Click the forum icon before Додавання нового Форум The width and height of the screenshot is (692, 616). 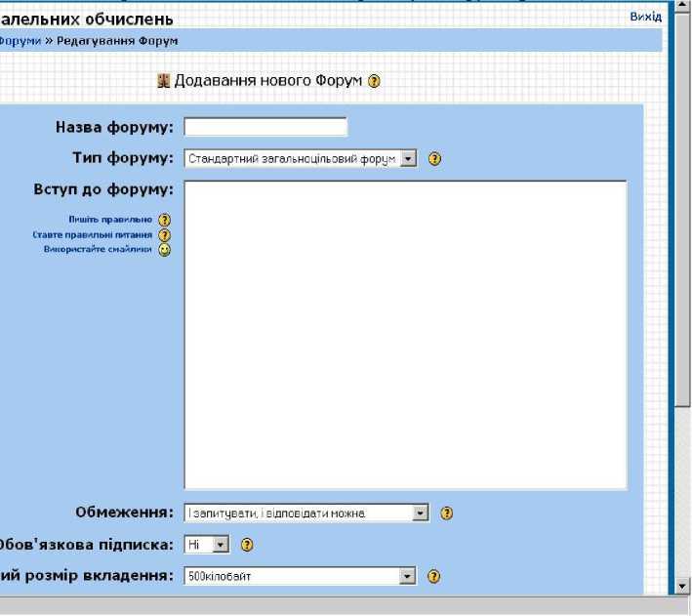click(x=163, y=81)
